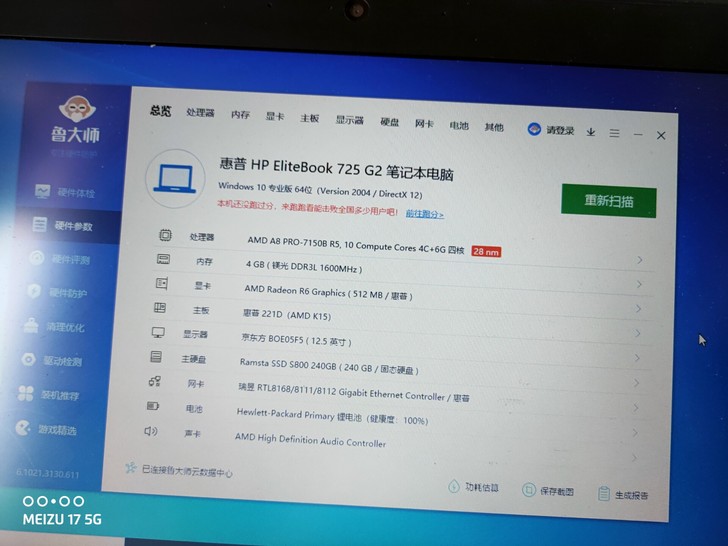Click the Windows 10 version line
Viewport: 728px width, 546px height.
click(x=320, y=190)
